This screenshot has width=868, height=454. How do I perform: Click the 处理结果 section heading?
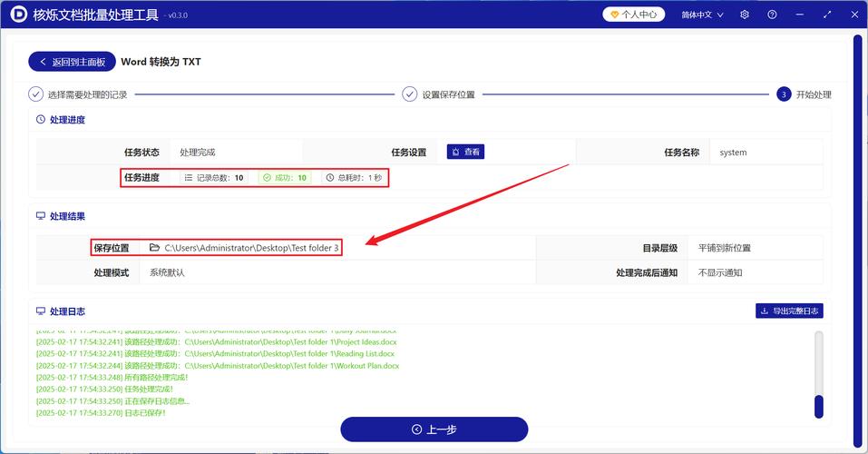67,216
